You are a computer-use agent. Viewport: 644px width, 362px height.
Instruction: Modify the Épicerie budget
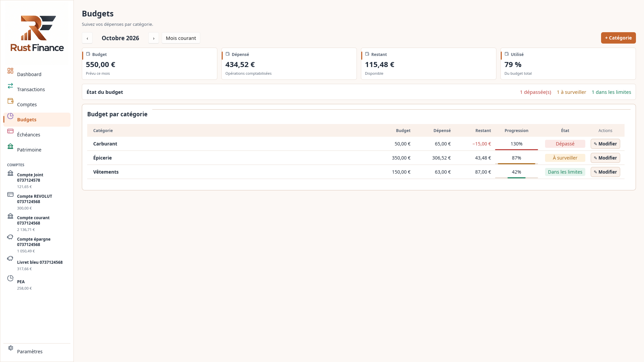click(605, 158)
